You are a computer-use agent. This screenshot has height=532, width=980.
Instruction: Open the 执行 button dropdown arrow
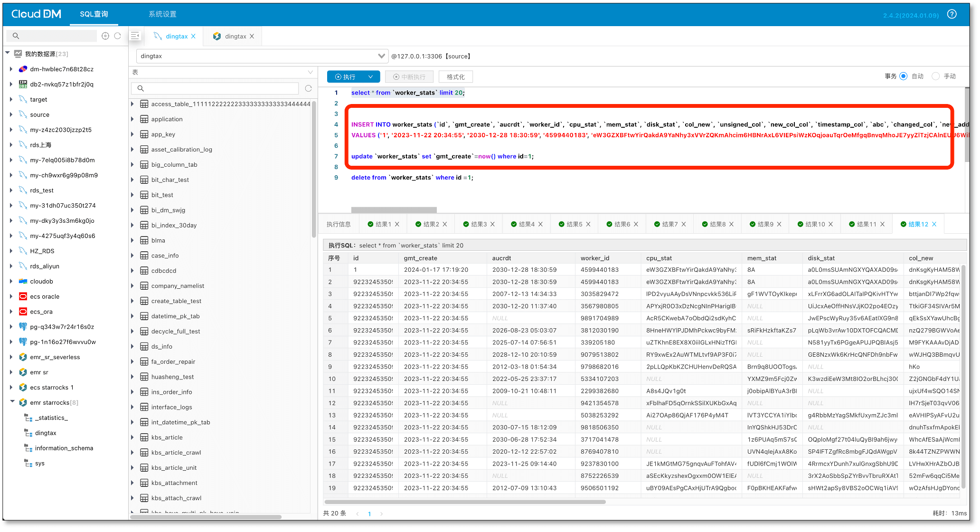371,77
